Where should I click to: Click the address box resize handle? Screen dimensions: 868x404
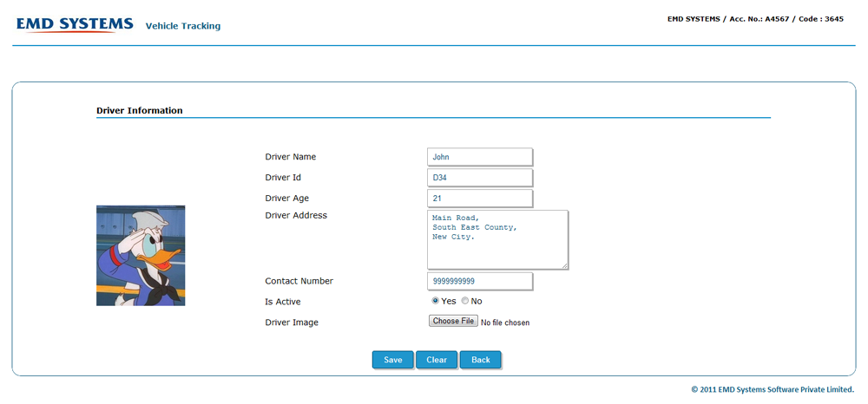click(x=565, y=265)
